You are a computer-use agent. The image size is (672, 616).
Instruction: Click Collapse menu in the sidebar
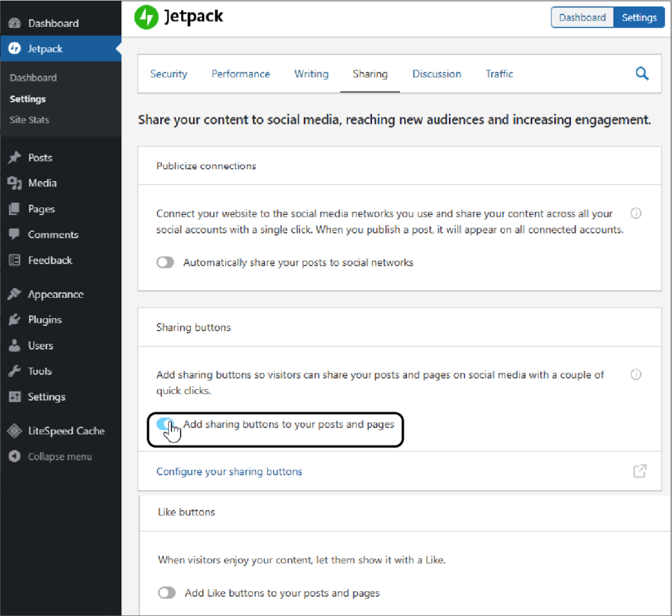tap(61, 456)
